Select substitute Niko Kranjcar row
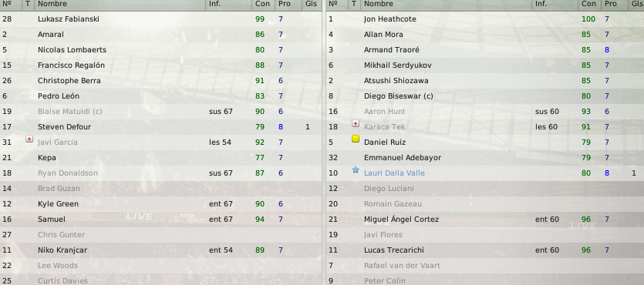 point(161,250)
